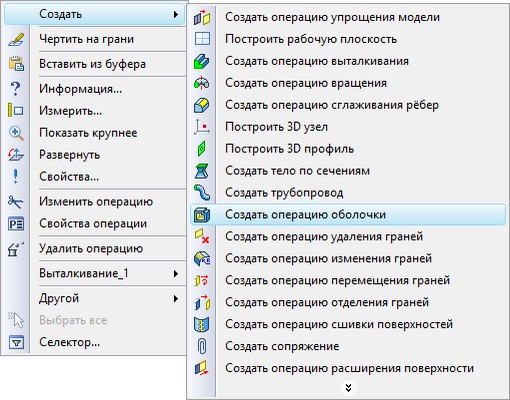Choose Построить рабочую плоскость
The width and height of the screenshot is (510, 400).
(348, 39)
